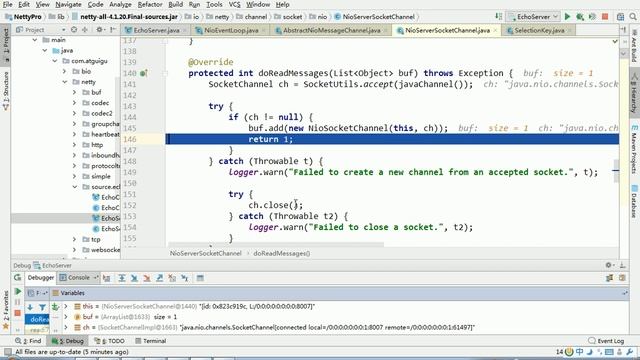Open the Event Log
This screenshot has height=360, width=640.
click(x=606, y=341)
